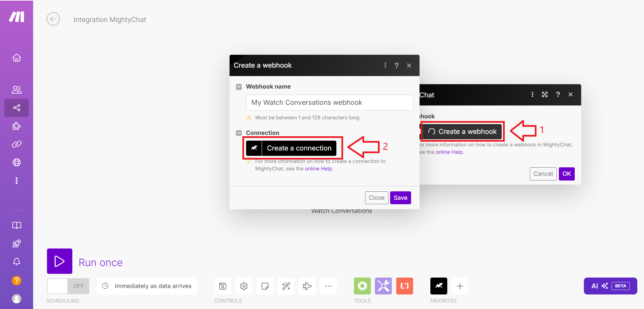This screenshot has height=309, width=644.
Task: Open help in the MightyChat dialog
Action: coord(558,95)
